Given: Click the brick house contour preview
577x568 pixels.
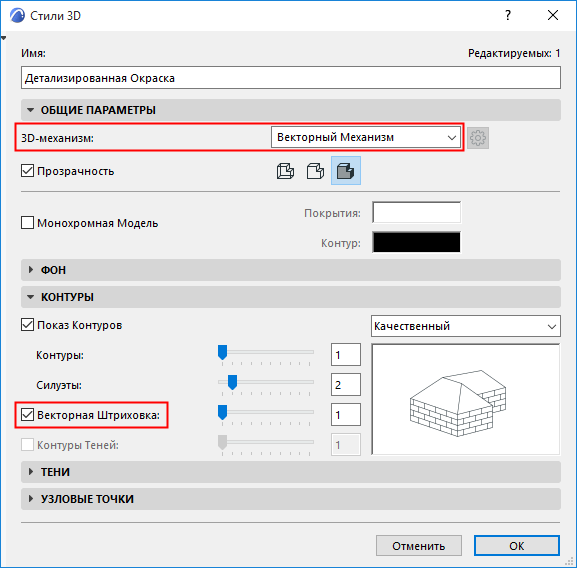Looking at the screenshot, I should tap(466, 400).
